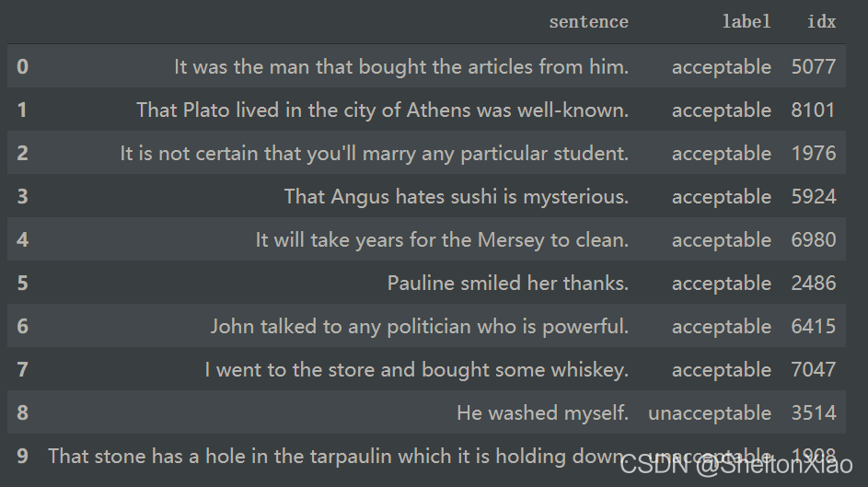This screenshot has width=868, height=487.
Task: Click the sentence about buying some whiskey
Action: point(416,370)
